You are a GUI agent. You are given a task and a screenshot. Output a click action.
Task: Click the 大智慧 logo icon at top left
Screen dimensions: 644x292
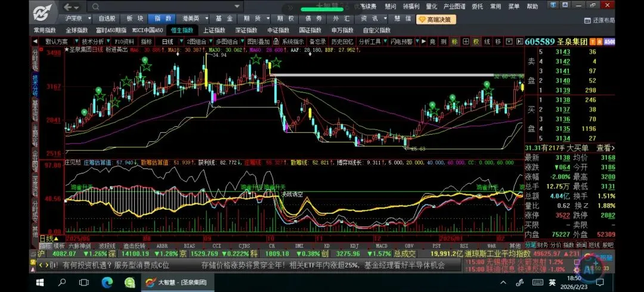click(x=44, y=13)
